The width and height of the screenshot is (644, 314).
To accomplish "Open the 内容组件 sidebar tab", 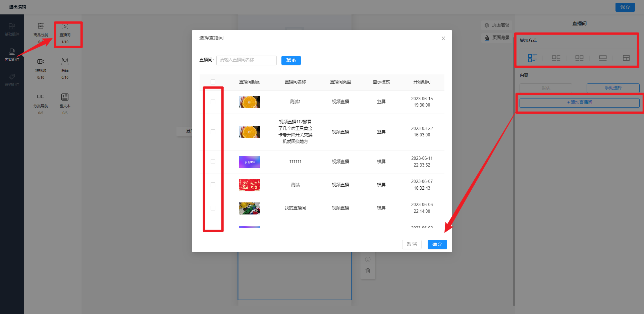I will tap(12, 55).
